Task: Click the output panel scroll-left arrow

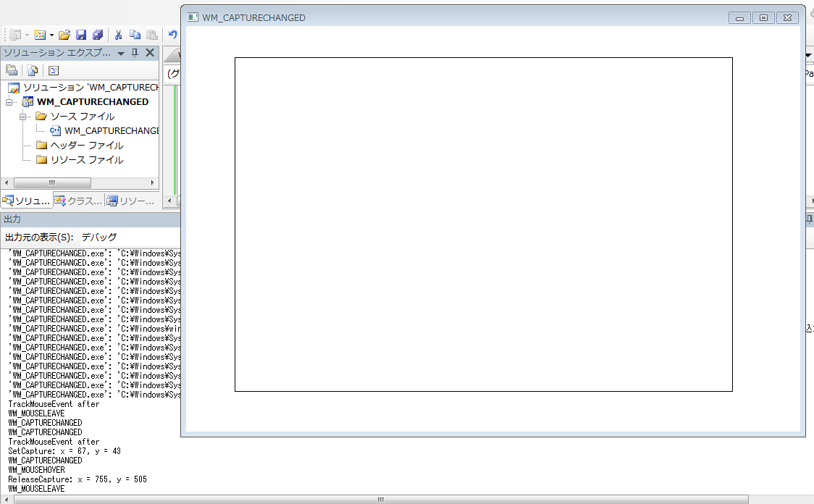Action: [7, 500]
